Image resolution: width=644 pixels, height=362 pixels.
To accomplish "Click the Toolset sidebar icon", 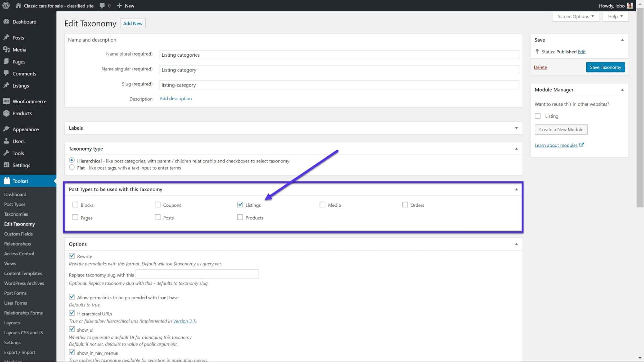I will point(7,181).
